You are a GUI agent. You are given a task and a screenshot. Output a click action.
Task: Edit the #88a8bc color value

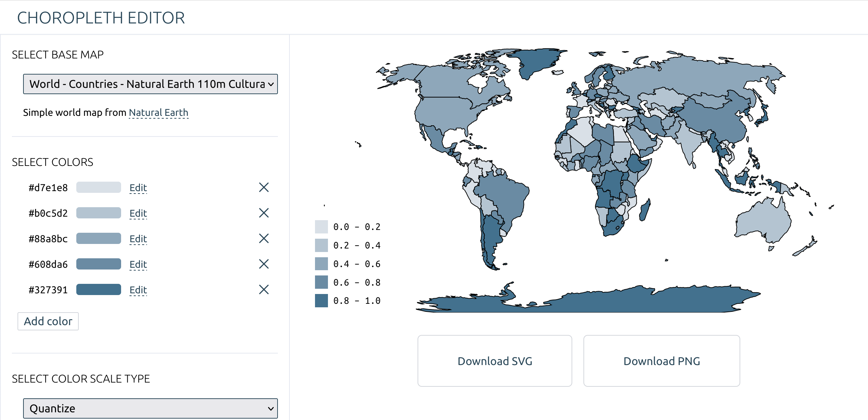pyautogui.click(x=138, y=238)
